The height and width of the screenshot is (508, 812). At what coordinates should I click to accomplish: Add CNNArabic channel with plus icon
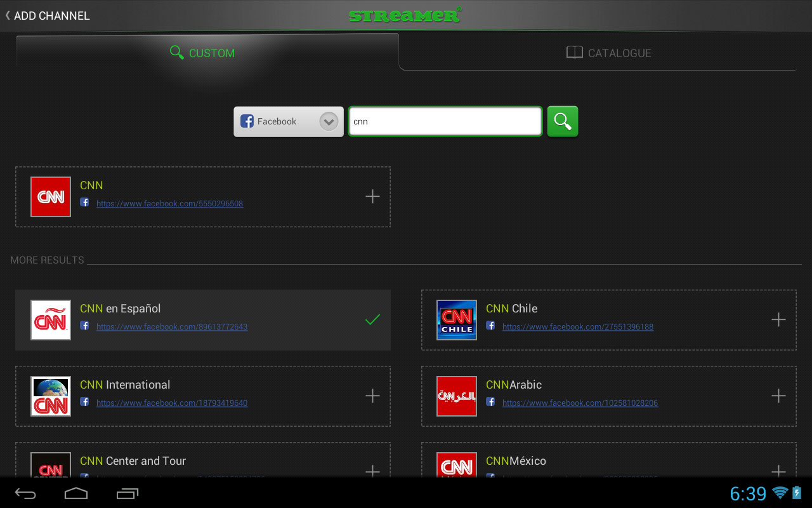tap(778, 396)
